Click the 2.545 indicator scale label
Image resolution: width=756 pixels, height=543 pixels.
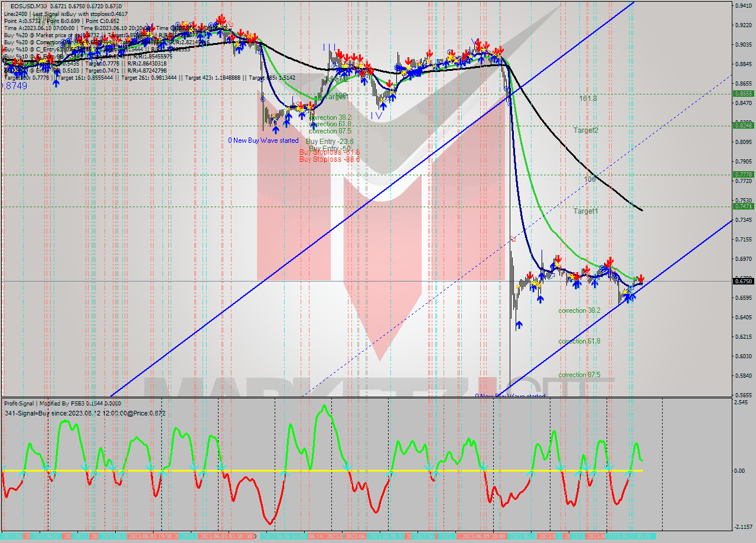click(x=741, y=403)
